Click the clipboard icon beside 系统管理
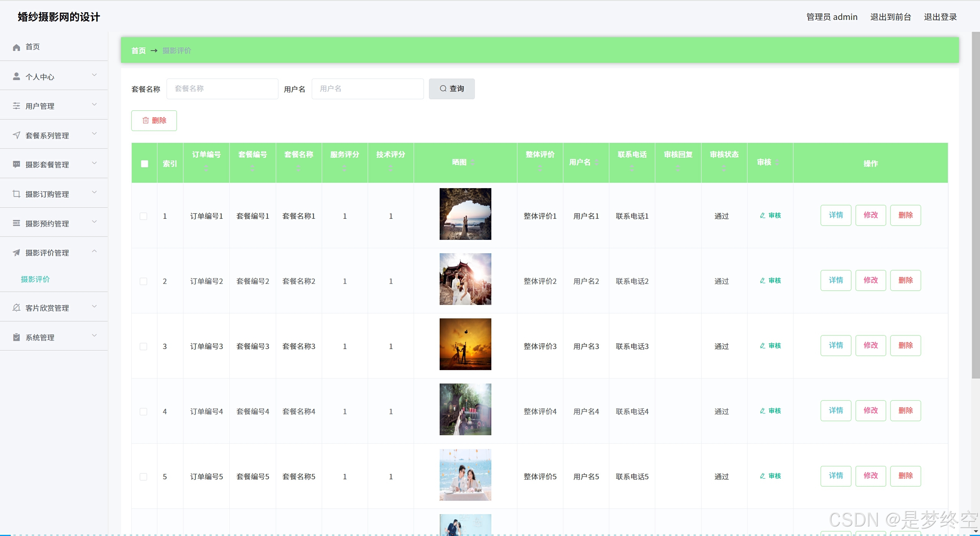The image size is (980, 536). [x=16, y=337]
